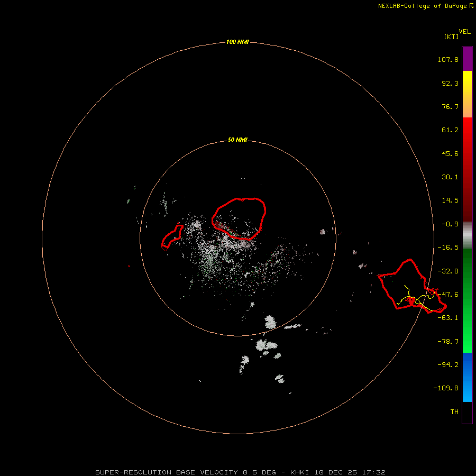Click the 100 NMI range ring label
The image size is (476, 476).
(237, 42)
